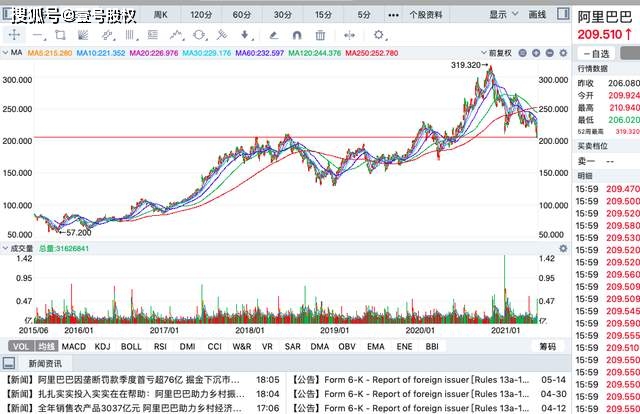Screen dimensions: 640x414
Task: Open 成交量 panel settings gear
Action: click(563, 248)
